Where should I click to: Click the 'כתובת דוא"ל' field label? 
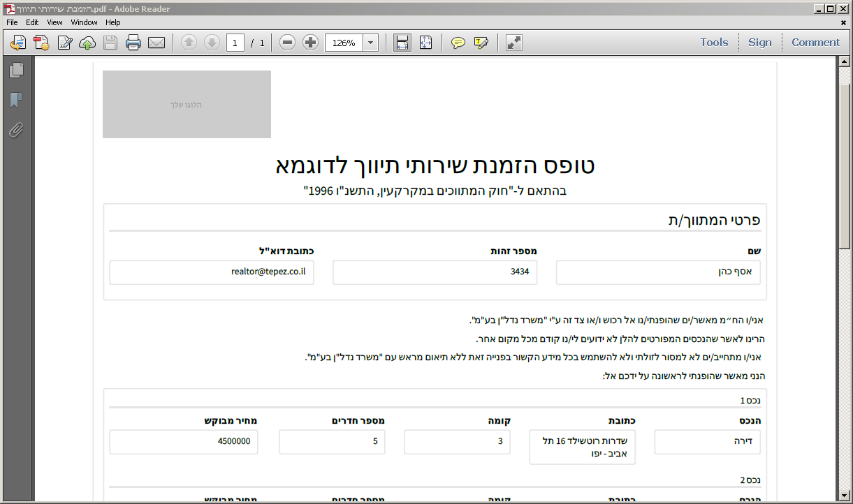point(286,251)
